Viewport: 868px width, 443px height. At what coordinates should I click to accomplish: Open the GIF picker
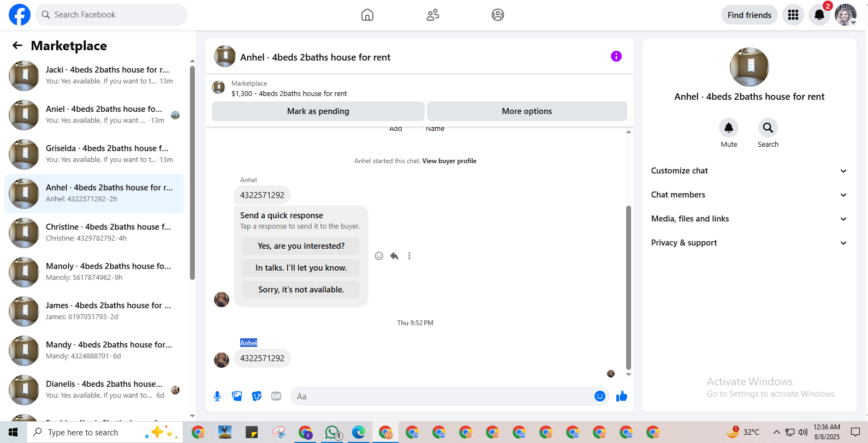276,396
